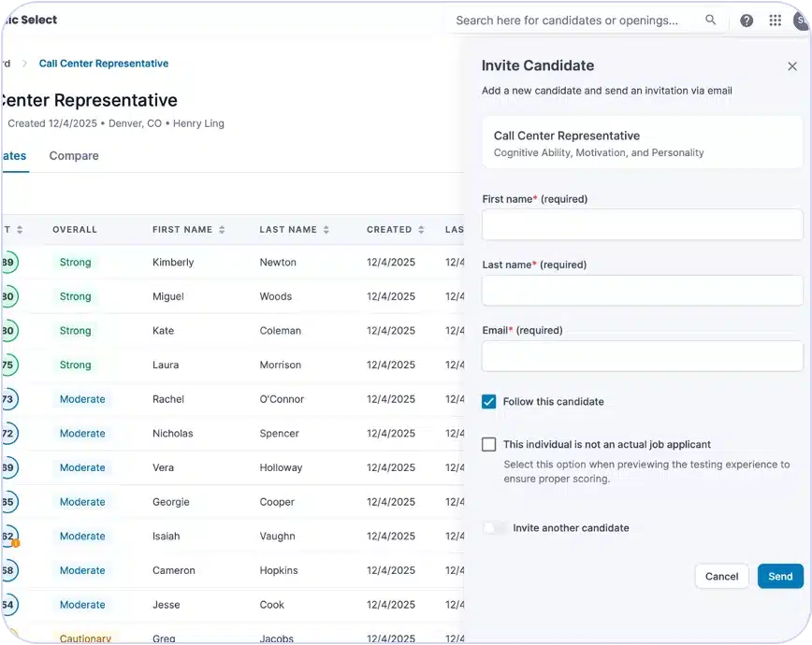Select first name Nicholas

click(172, 434)
